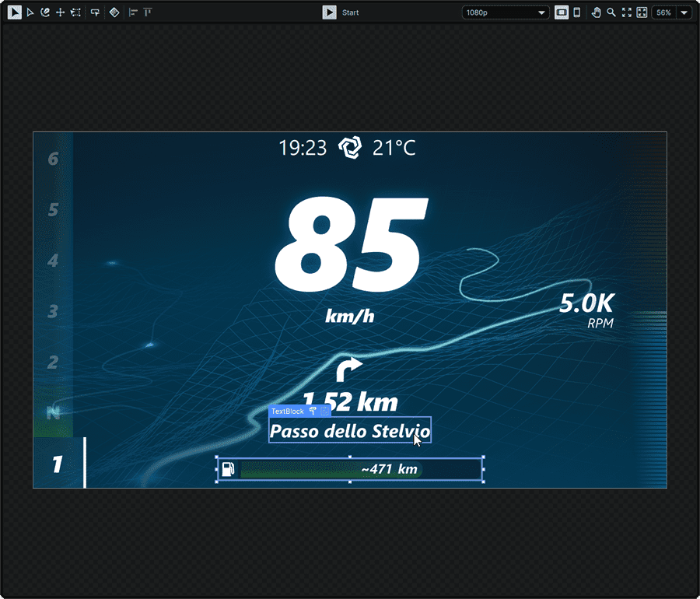Switch to landscape screen orientation
The height and width of the screenshot is (599, 700).
562,12
